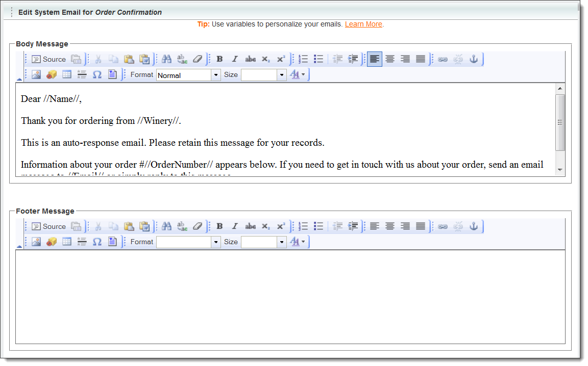Toggle strikethrough in the Body Message toolbar

tap(250, 59)
